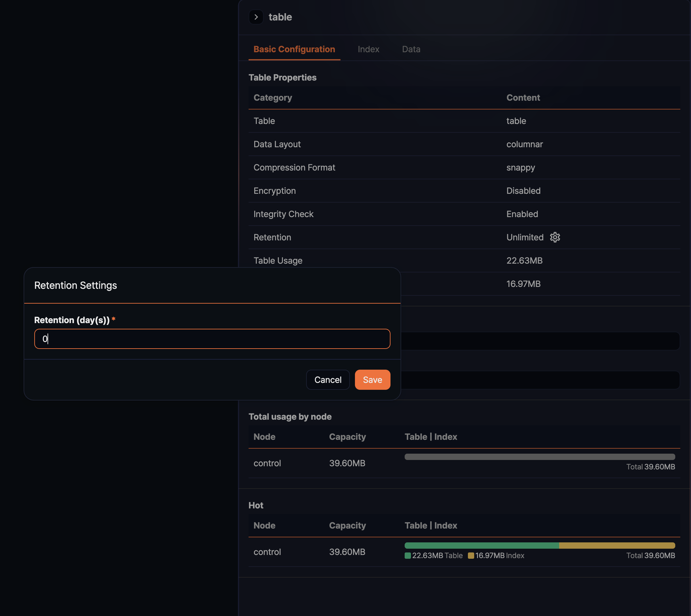The height and width of the screenshot is (616, 691).
Task: Click Save in Retention Settings
Action: (372, 380)
